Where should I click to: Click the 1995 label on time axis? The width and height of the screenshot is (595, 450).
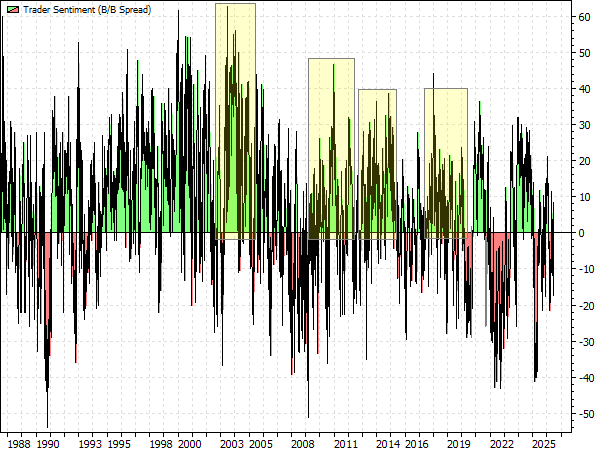click(x=119, y=444)
